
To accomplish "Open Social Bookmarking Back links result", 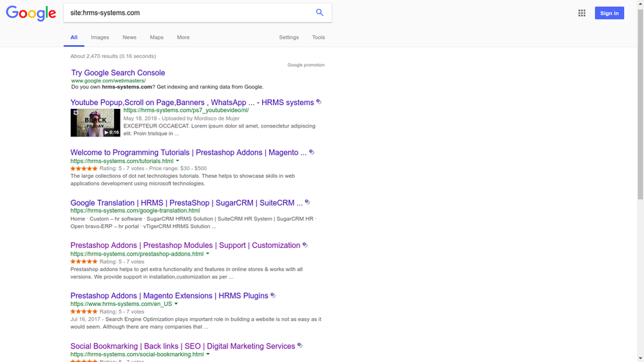I will (182, 347).
